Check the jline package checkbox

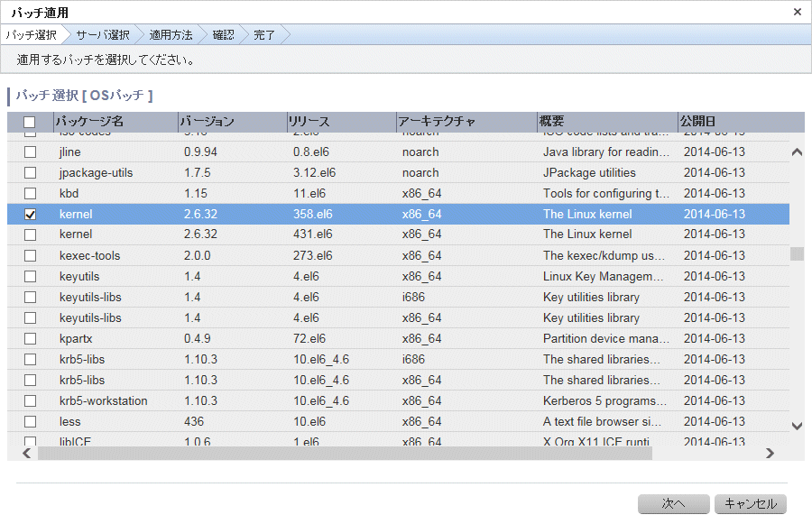coord(30,152)
